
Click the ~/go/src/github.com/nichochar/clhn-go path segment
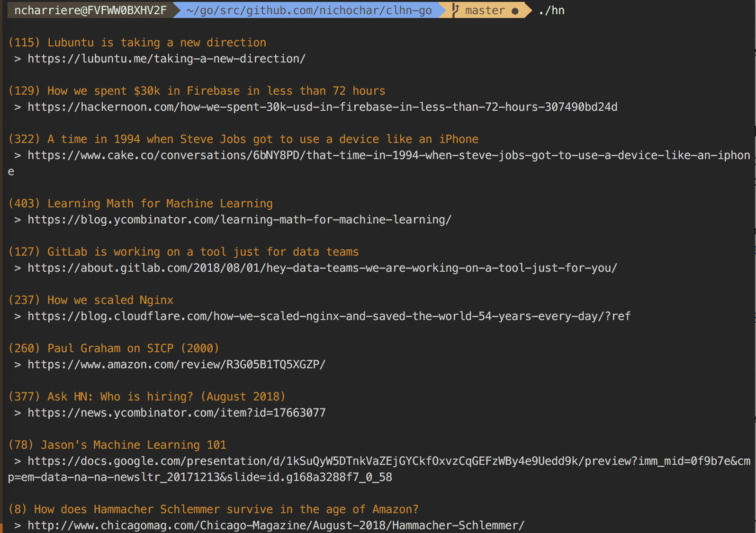point(309,10)
